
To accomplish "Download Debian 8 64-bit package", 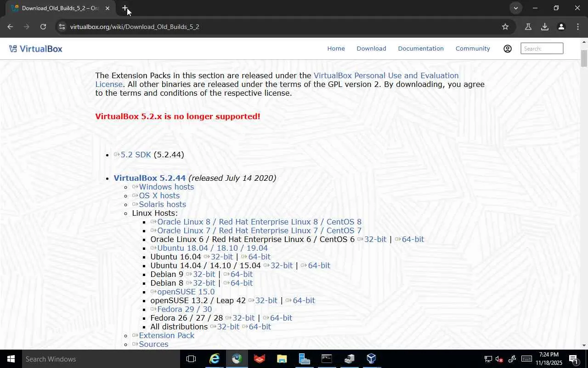I will click(x=238, y=283).
